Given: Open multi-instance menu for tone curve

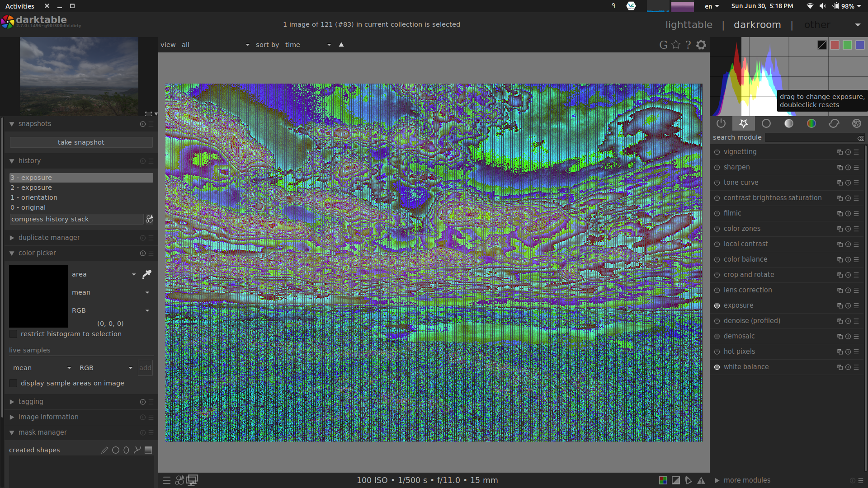Looking at the screenshot, I should [840, 183].
